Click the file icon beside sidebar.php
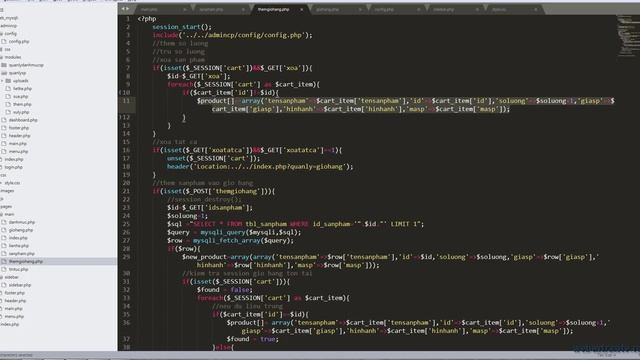The image size is (640, 360). [4, 285]
